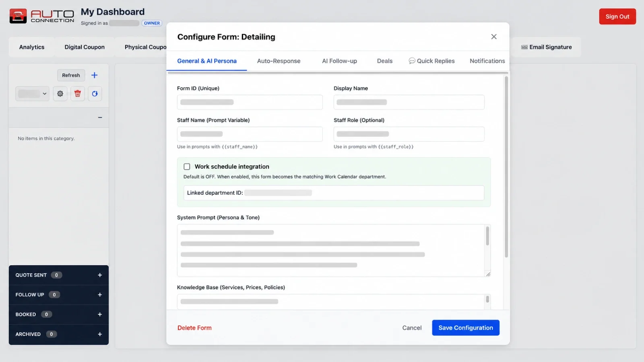Open the Deals tab

384,61
